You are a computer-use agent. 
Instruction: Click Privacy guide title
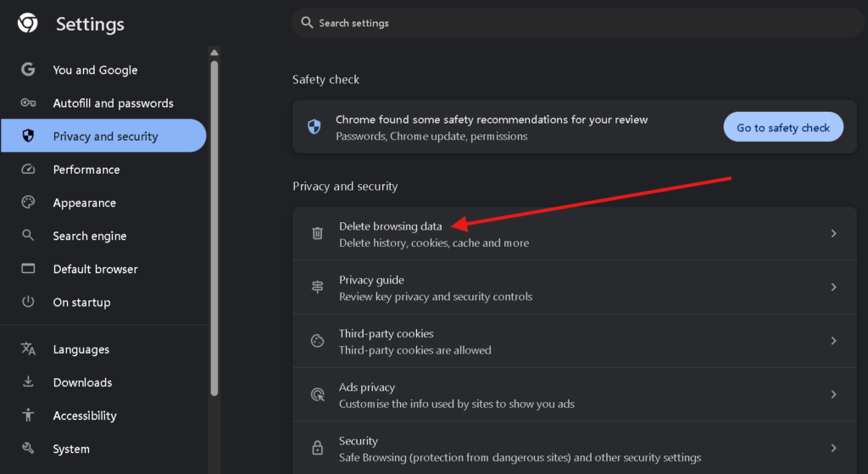371,280
